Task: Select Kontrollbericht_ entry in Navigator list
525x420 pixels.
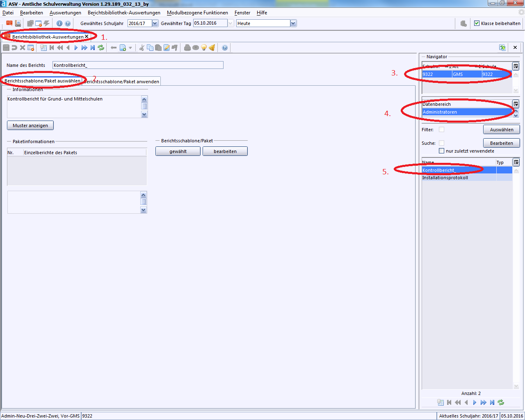Action: pos(467,170)
